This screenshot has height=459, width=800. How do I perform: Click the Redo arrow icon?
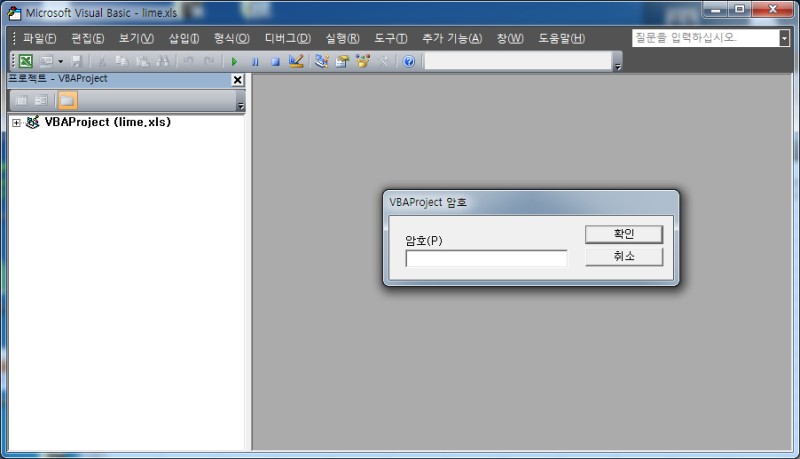click(209, 61)
